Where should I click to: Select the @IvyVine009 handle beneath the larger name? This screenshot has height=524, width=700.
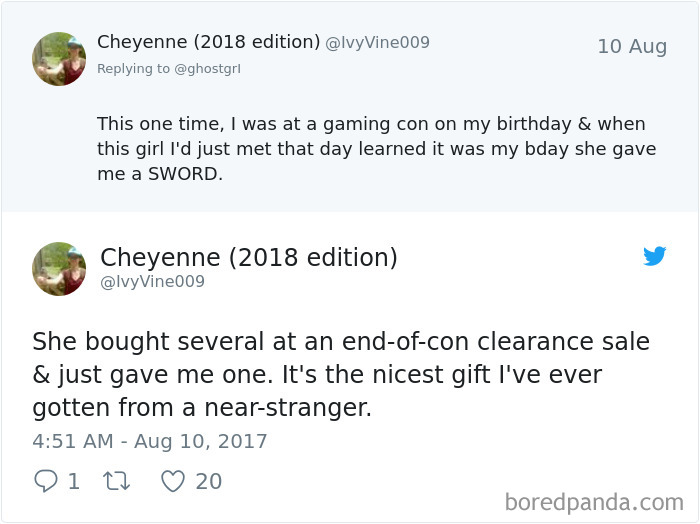pyautogui.click(x=153, y=282)
